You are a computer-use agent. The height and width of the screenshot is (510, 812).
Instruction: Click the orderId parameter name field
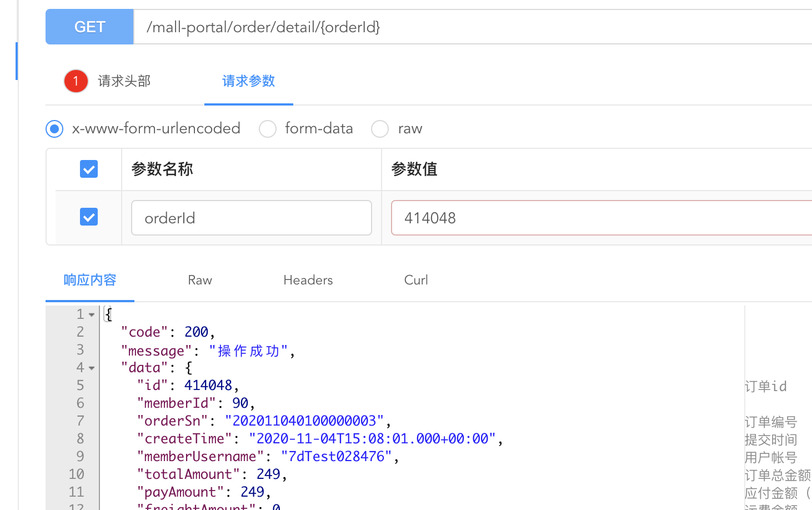point(252,218)
